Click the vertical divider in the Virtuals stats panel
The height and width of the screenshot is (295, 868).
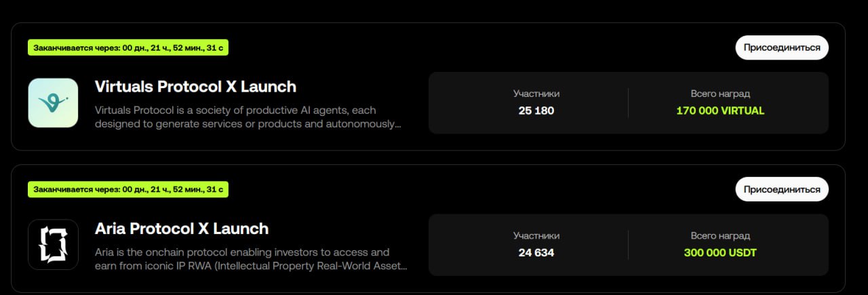click(628, 102)
